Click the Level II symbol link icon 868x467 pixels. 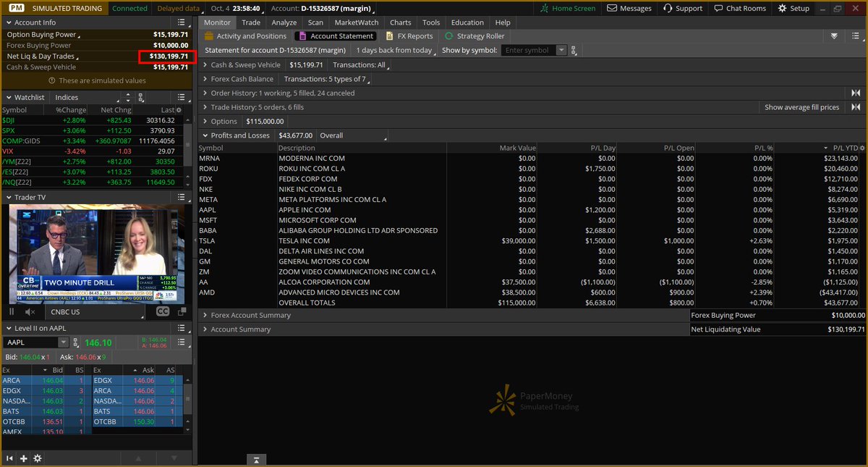click(x=75, y=342)
